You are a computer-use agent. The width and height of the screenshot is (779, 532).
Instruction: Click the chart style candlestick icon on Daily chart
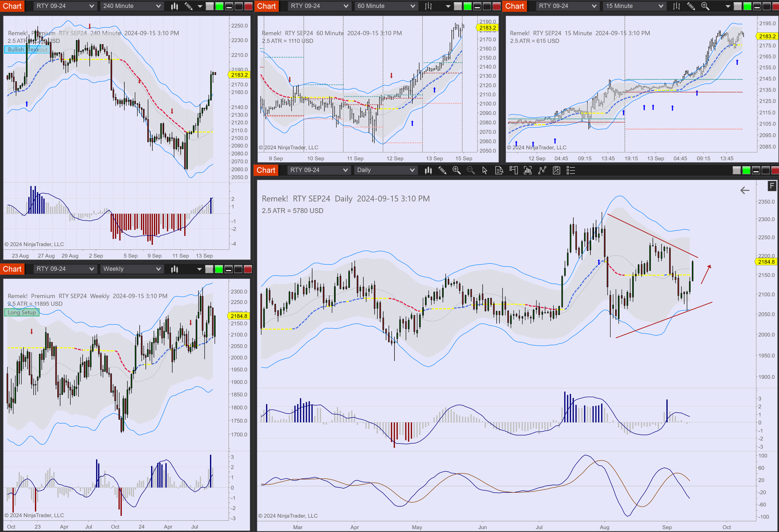pyautogui.click(x=428, y=170)
